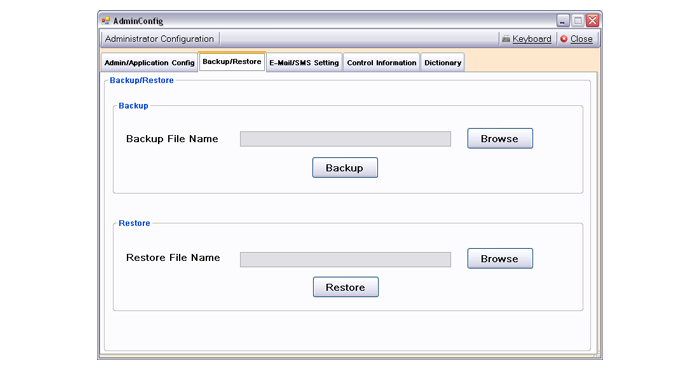This screenshot has height=371, width=700.
Task: Open the E-Mail/SMS Setting tab
Action: coord(304,63)
